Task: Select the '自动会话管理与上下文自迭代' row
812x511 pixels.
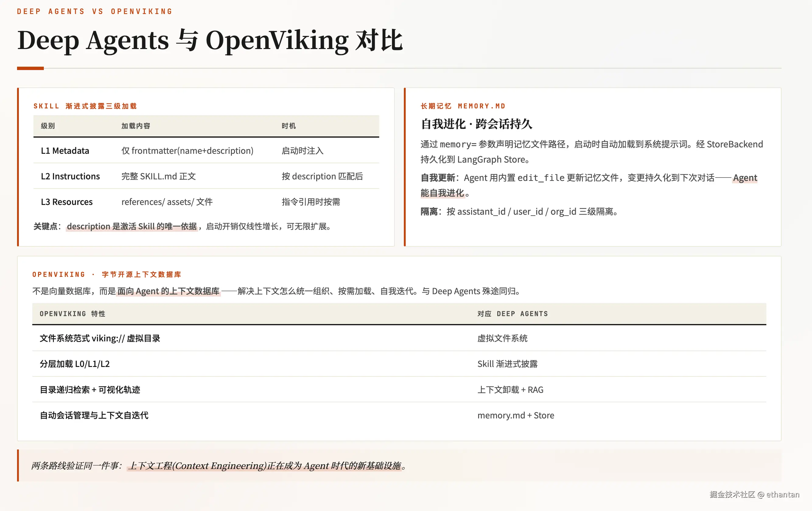Action: pos(399,415)
